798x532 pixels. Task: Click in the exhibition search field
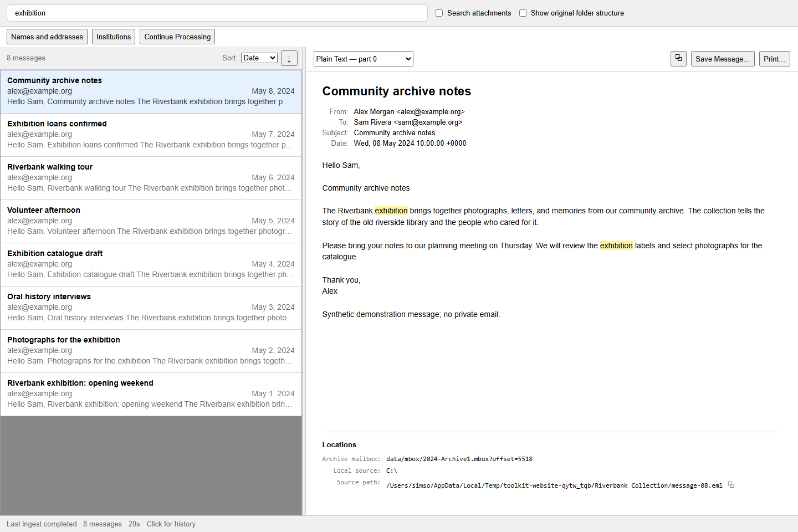[217, 13]
